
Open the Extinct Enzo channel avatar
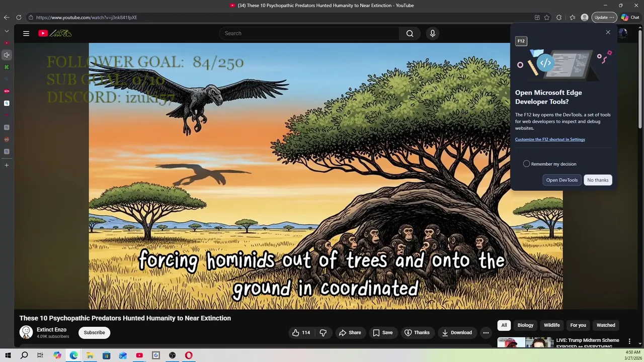[26, 332]
